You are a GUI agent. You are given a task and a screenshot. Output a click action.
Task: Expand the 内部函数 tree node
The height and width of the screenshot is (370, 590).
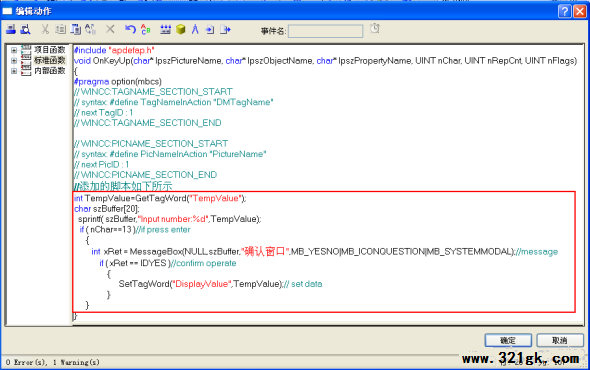coord(14,71)
